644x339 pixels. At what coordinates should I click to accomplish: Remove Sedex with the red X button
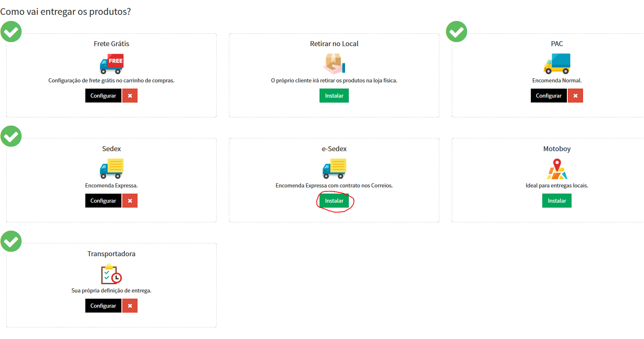(x=130, y=201)
